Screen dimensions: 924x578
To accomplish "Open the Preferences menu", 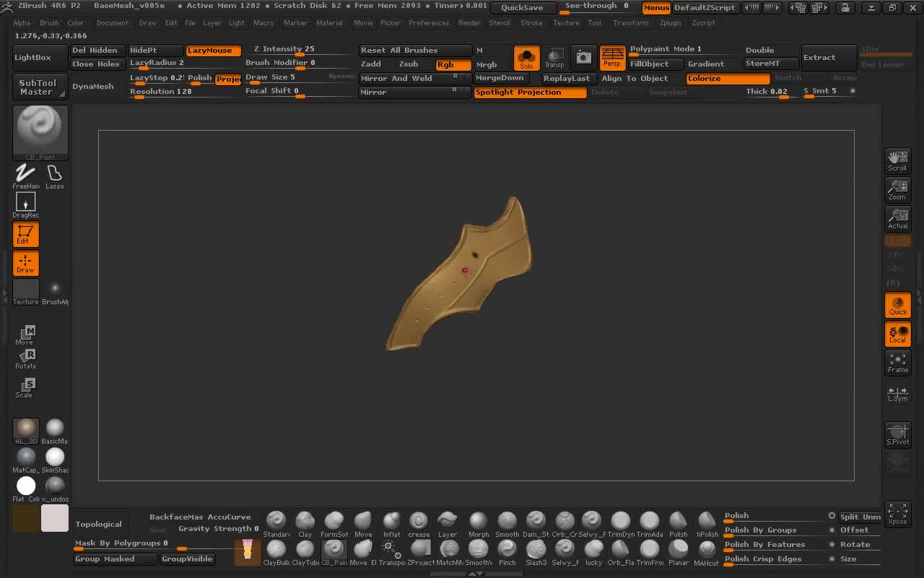I will click(x=429, y=23).
